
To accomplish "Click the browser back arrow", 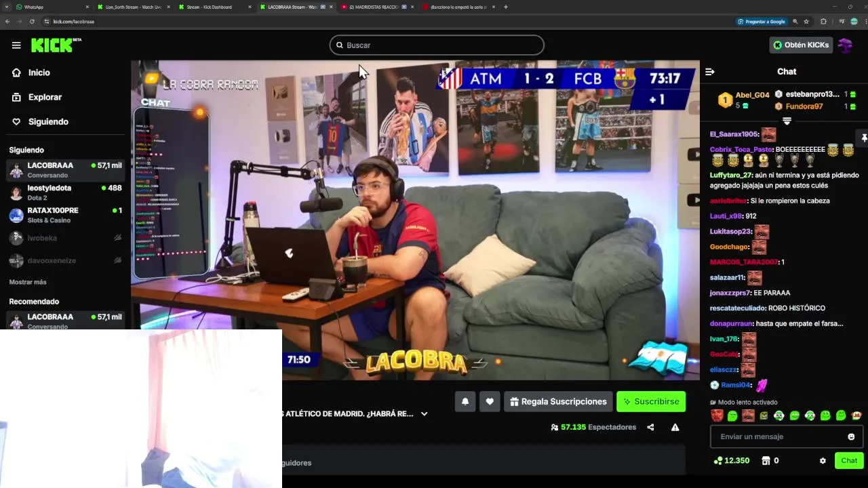I will pyautogui.click(x=7, y=21).
